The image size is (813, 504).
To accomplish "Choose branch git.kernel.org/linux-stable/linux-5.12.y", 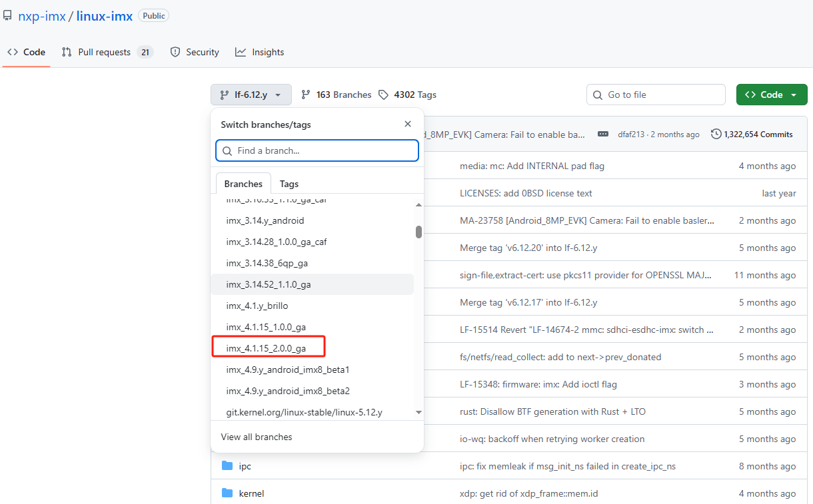I will (312, 412).
